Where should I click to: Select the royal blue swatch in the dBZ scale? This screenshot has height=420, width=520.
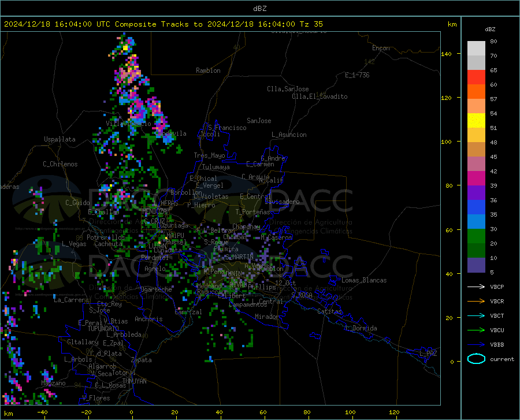pyautogui.click(x=476, y=207)
